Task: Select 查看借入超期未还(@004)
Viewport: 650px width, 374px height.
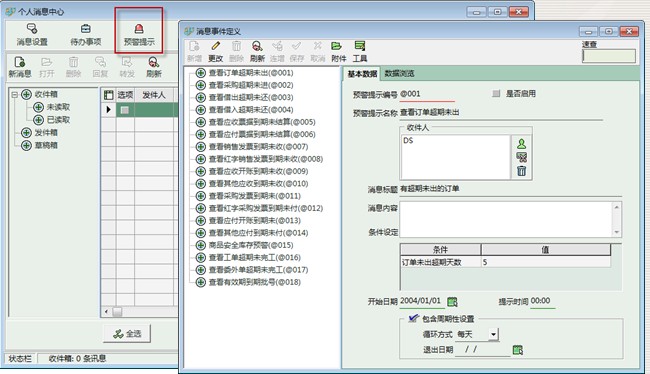Action: pos(251,110)
